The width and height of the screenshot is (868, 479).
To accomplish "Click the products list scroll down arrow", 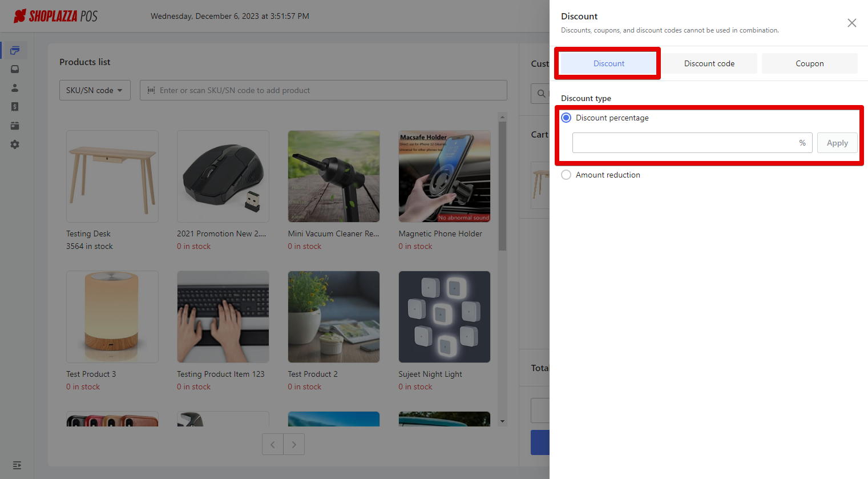I will click(502, 421).
